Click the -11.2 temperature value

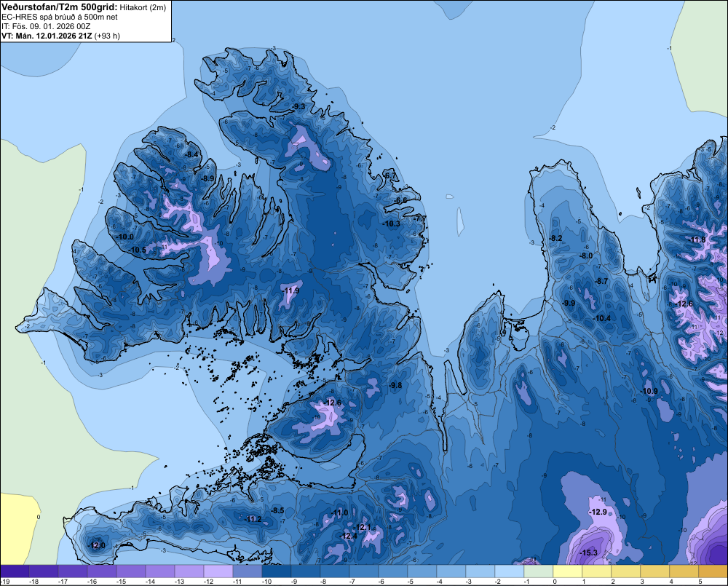pos(253,519)
